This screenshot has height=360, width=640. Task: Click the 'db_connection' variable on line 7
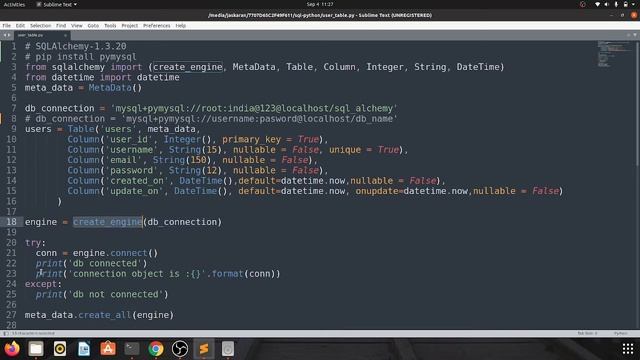tap(60, 108)
